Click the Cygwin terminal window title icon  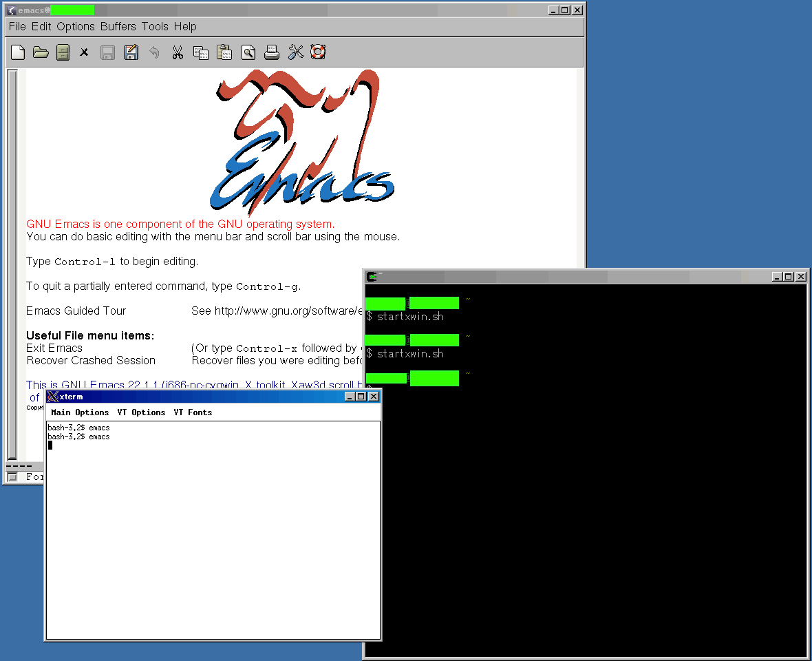[x=372, y=277]
